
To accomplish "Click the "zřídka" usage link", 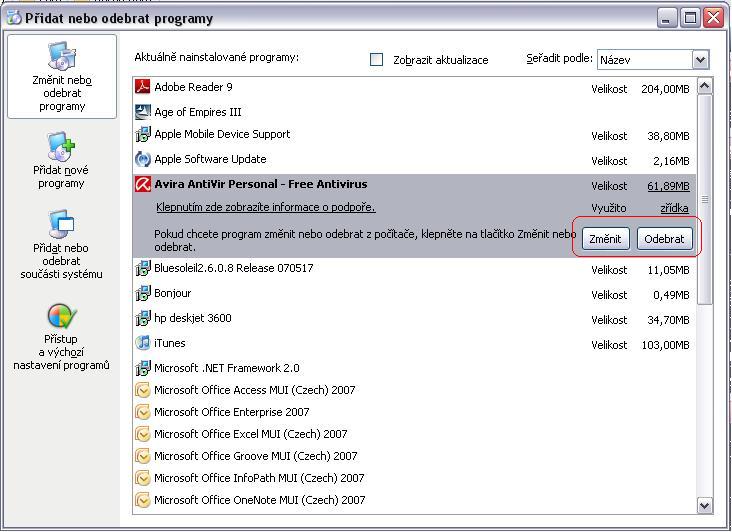I will [674, 208].
